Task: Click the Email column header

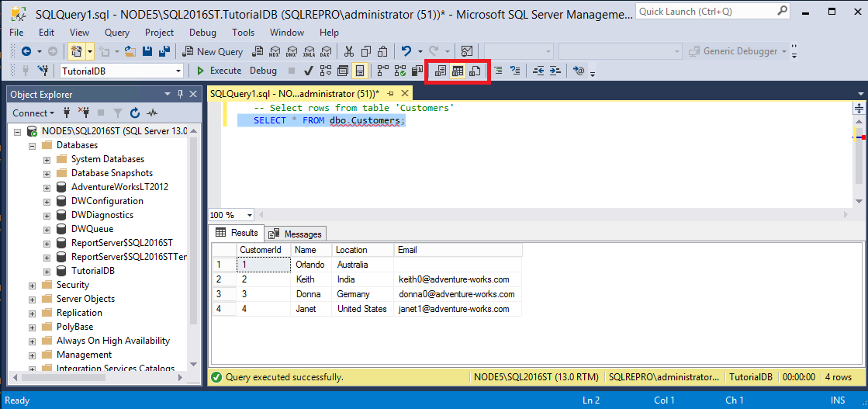Action: point(458,250)
